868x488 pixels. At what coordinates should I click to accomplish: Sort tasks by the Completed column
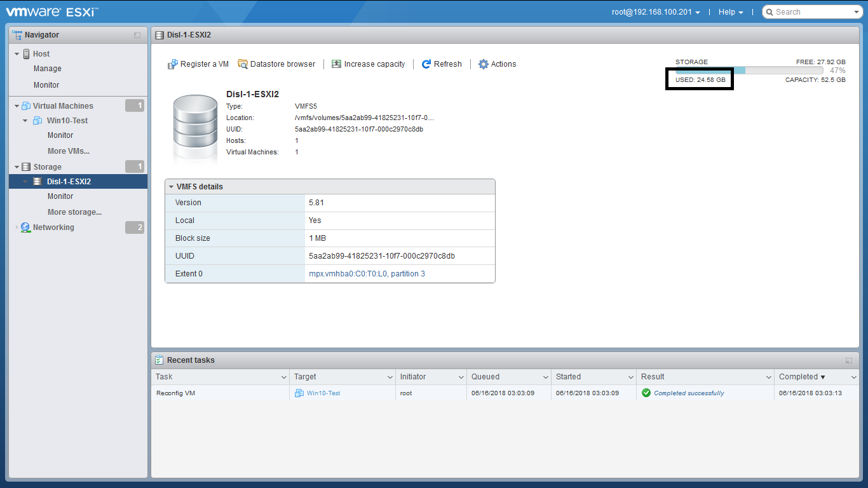click(802, 377)
